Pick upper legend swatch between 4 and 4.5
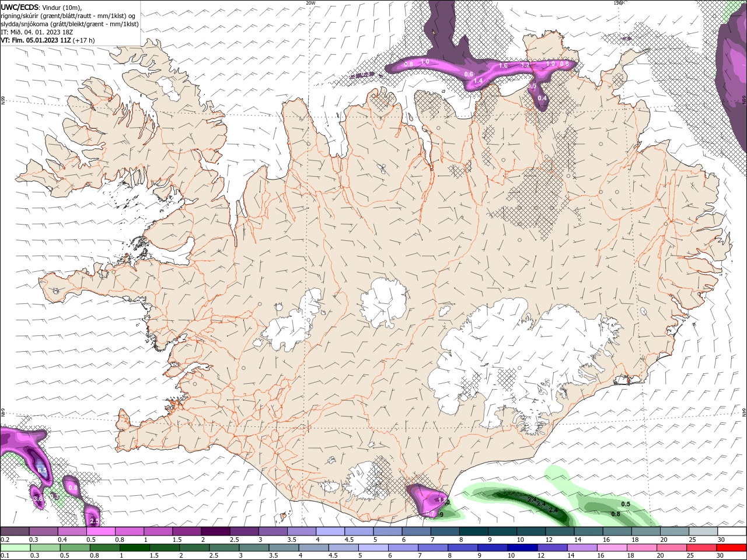 pyautogui.click(x=330, y=531)
